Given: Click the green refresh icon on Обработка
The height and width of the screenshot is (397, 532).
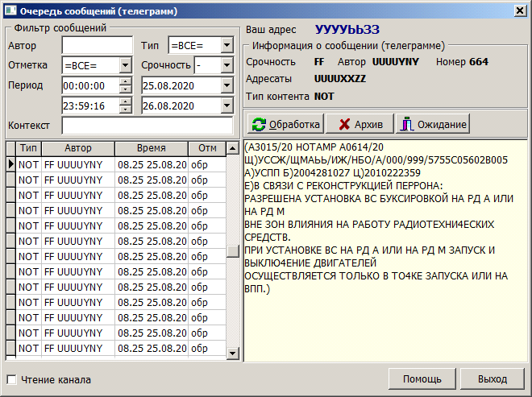Looking at the screenshot, I should (259, 124).
